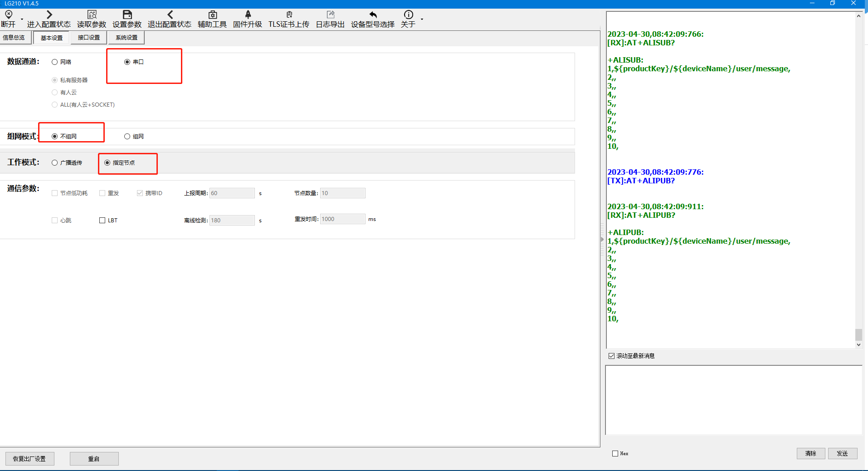Click +ALISUB: response line

625,60
